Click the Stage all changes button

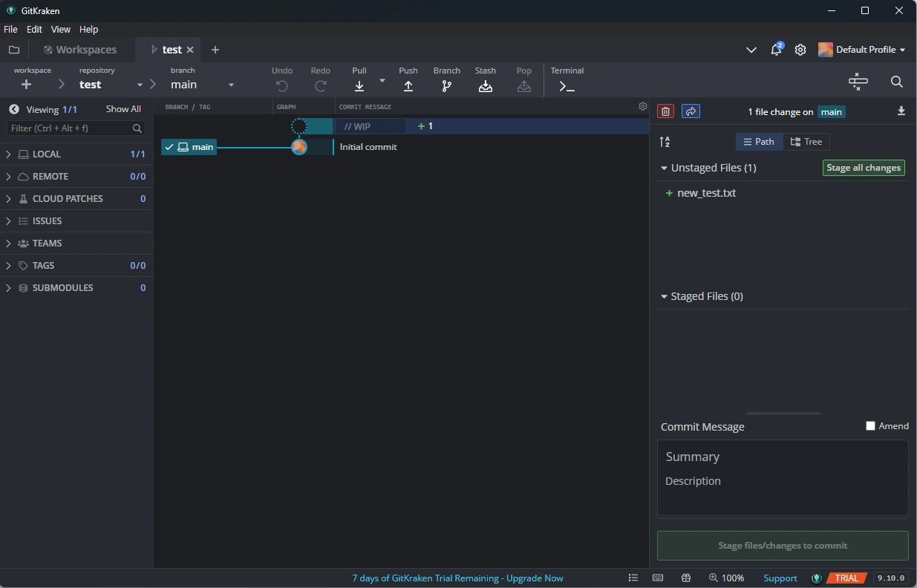point(864,168)
